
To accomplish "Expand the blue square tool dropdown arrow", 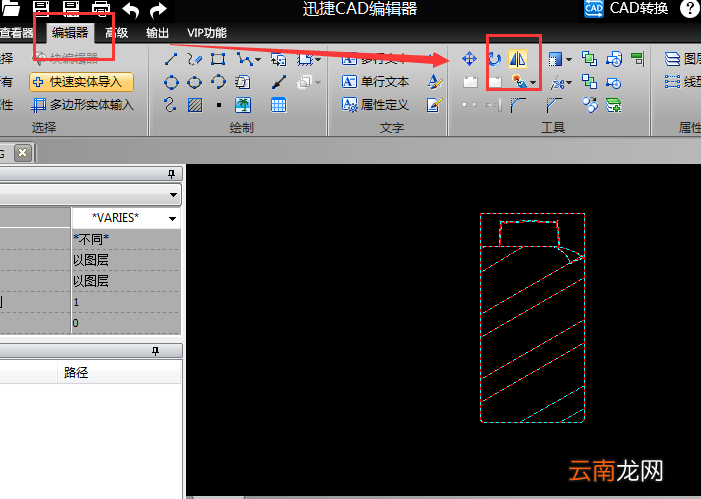I will (569, 59).
